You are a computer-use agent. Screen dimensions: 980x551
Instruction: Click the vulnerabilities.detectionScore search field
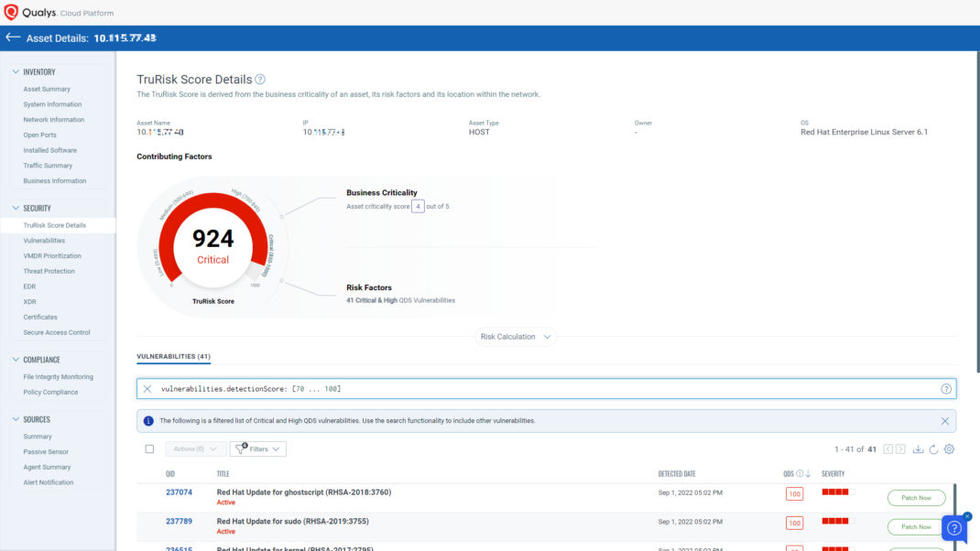point(366,388)
